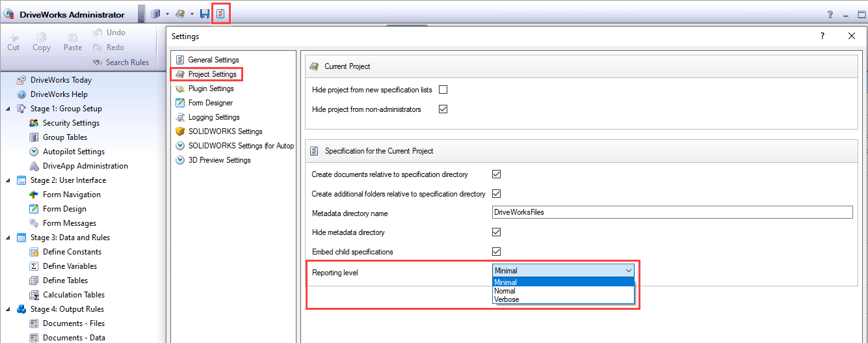Collapse Stage 3: Data and Rules
Viewport: 868px width, 343px height.
pos(8,238)
